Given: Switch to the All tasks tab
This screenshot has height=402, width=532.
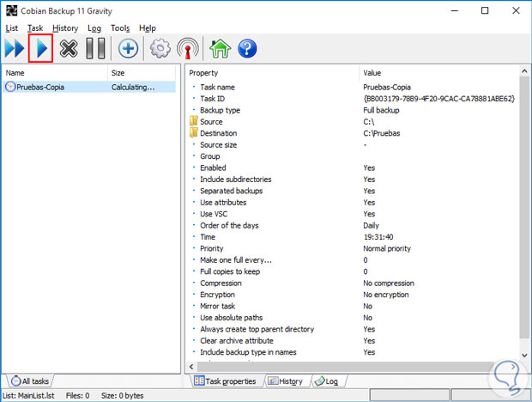Looking at the screenshot, I should [x=30, y=381].
